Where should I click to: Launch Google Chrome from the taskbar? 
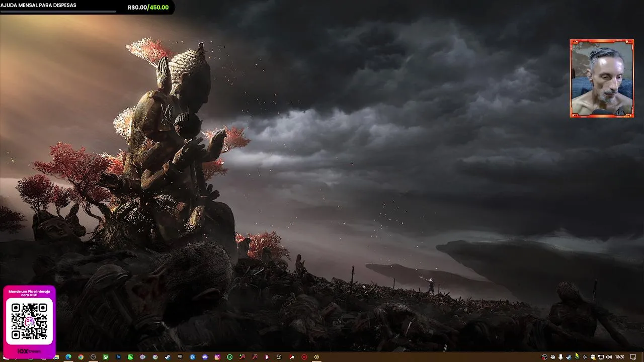pos(80,357)
